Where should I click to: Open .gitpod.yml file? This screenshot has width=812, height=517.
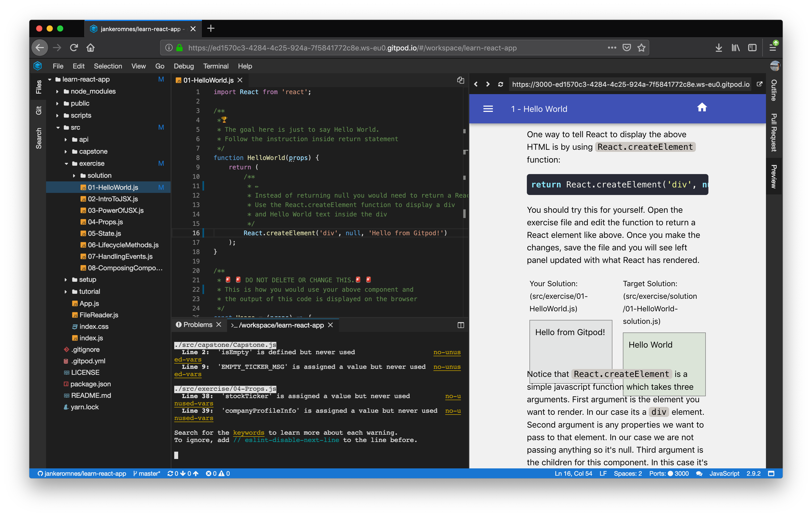[x=88, y=361]
